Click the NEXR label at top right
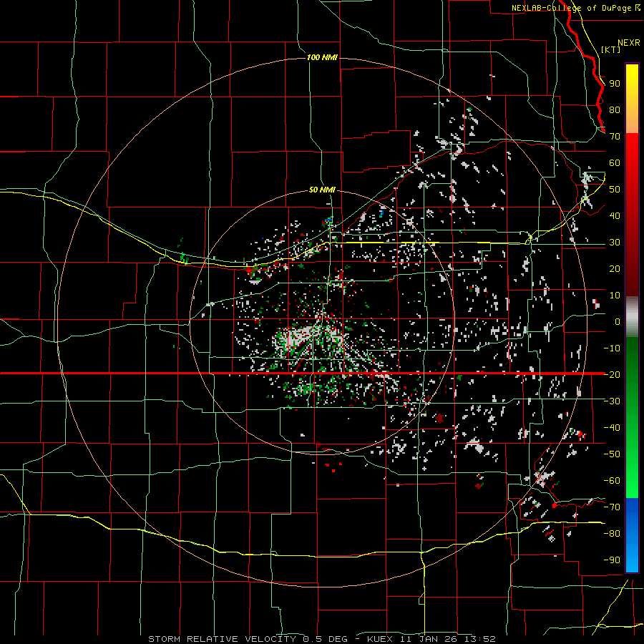Viewport: 644px width, 644px height. (629, 43)
